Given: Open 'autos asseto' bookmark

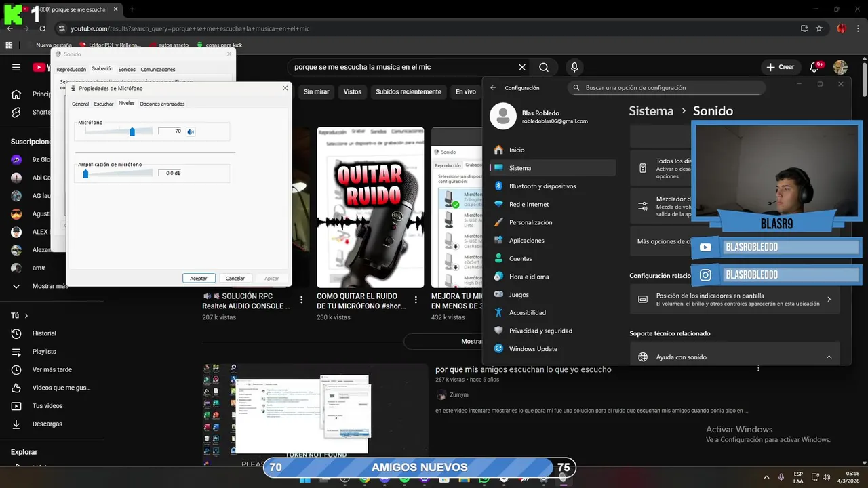Looking at the screenshot, I should click(x=168, y=45).
